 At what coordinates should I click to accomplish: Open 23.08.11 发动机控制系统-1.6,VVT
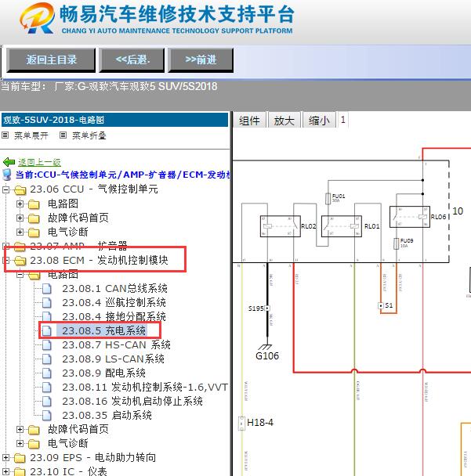click(145, 387)
